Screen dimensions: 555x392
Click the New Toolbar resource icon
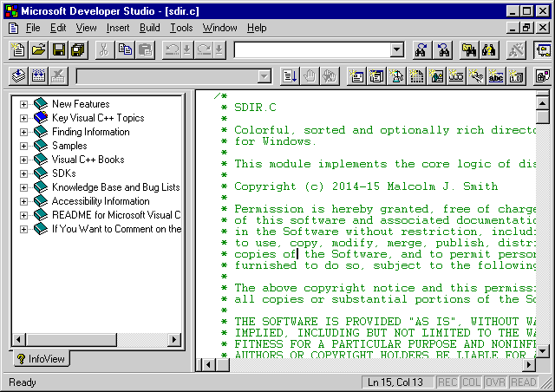tap(456, 76)
